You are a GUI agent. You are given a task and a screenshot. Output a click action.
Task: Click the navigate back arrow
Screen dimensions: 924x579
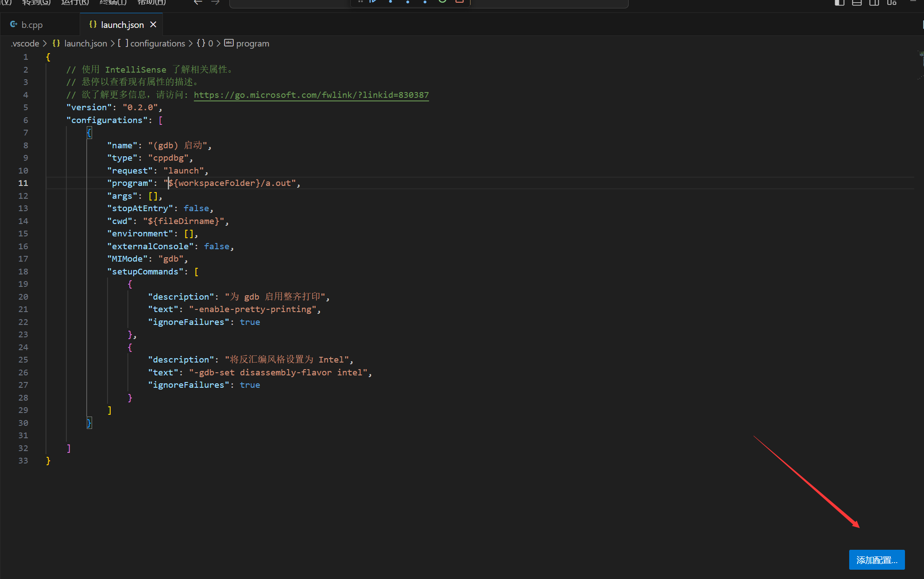(198, 3)
